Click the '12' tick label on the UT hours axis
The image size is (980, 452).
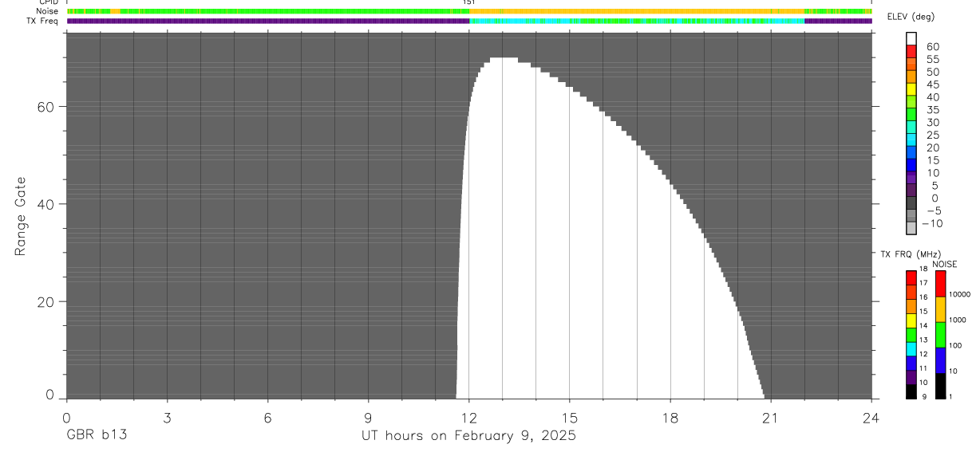(469, 418)
